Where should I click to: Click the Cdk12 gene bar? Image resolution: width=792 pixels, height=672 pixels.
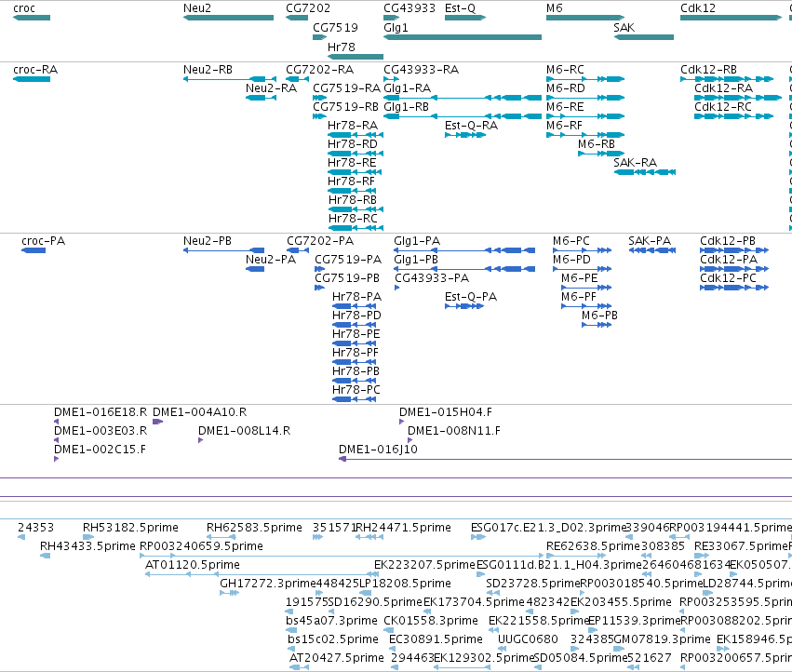coord(731,18)
